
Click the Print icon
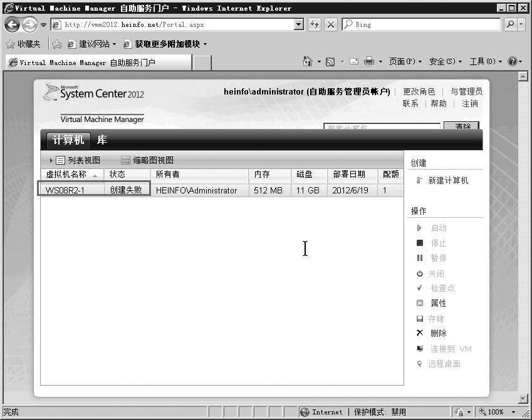[369, 62]
